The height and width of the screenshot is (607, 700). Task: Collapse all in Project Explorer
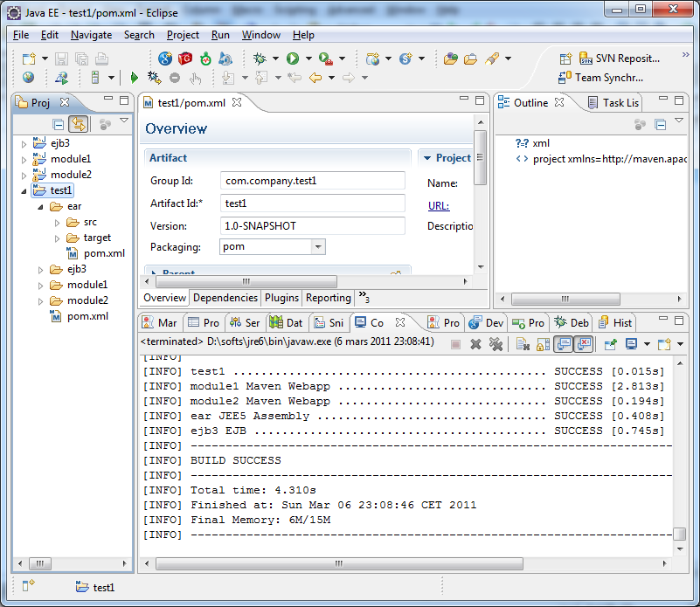[59, 125]
